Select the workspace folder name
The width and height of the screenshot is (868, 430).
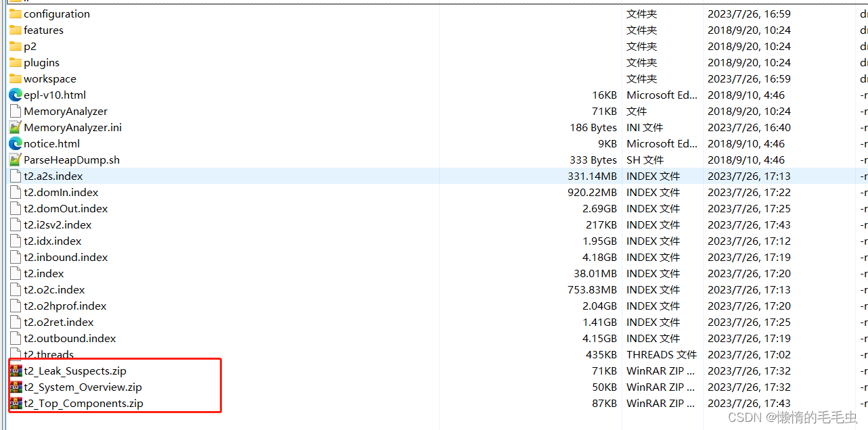[x=50, y=78]
